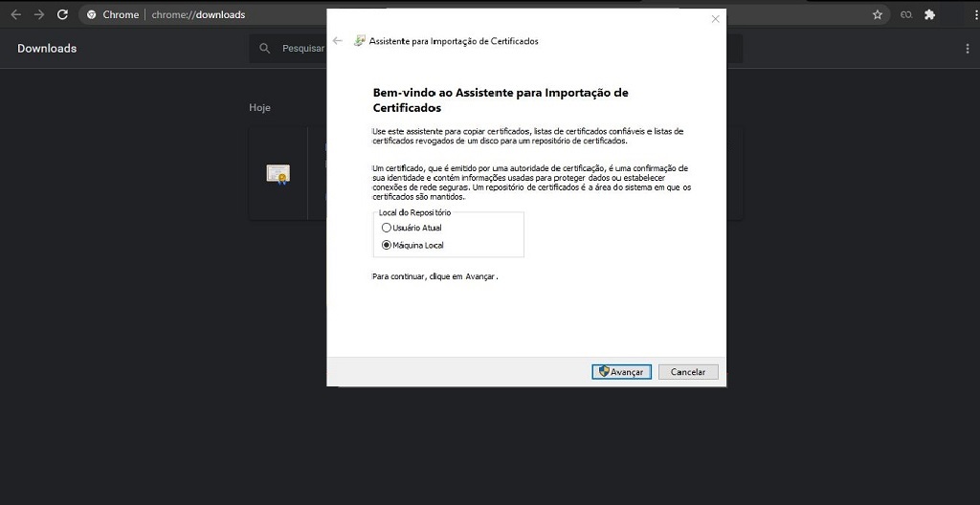Click the Downloads page heading

[47, 49]
